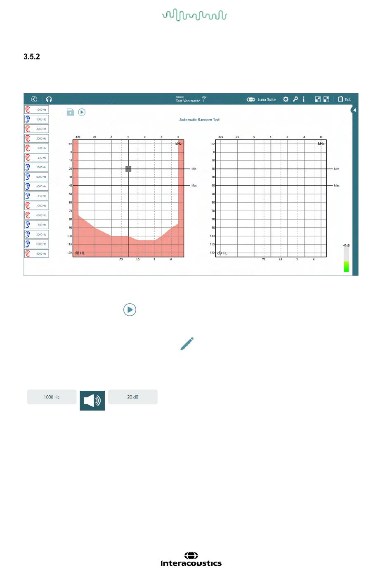Click the expand window icon

point(326,99)
